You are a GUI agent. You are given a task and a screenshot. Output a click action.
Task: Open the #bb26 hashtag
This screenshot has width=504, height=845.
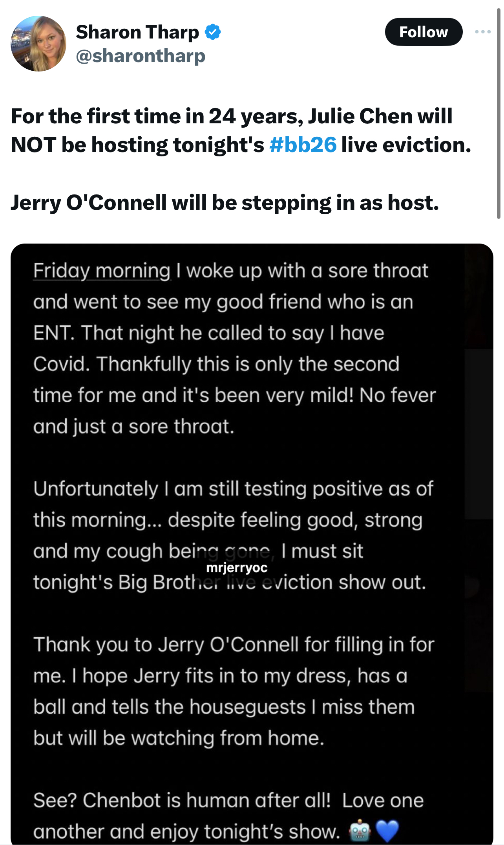[x=303, y=145]
